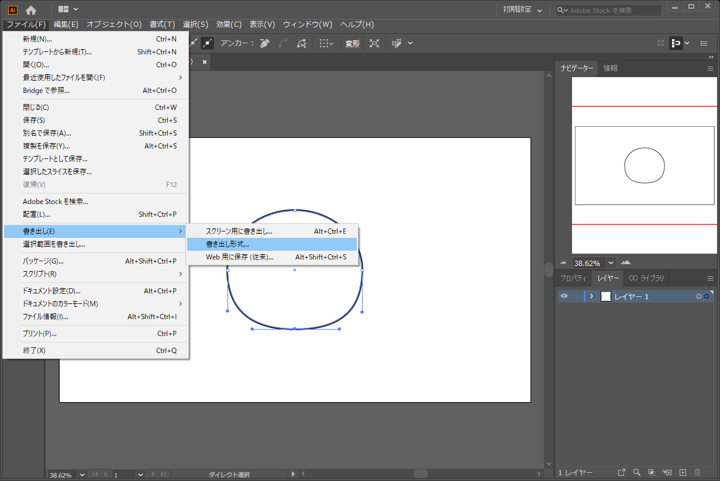
Task: Switch to the 情報 tab
Action: pyautogui.click(x=610, y=68)
